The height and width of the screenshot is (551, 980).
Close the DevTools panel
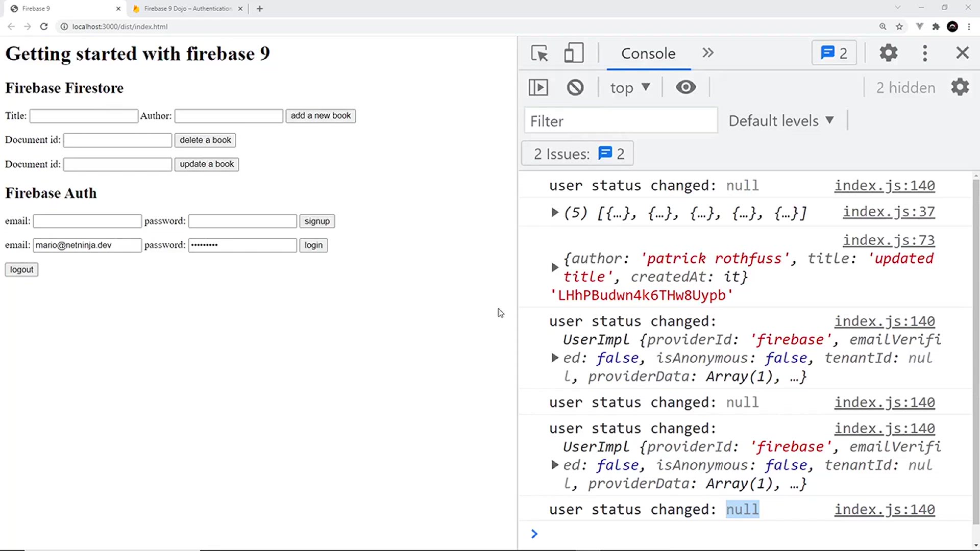coord(962,53)
